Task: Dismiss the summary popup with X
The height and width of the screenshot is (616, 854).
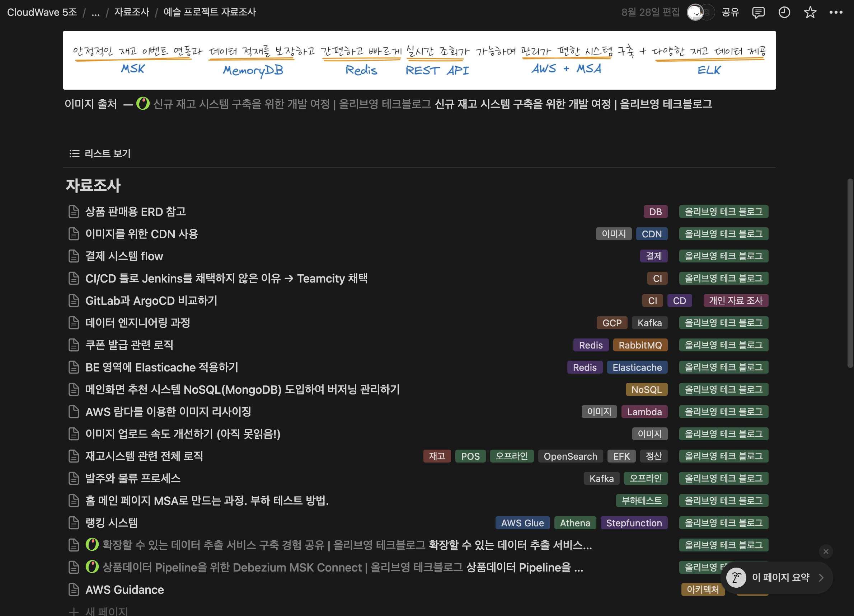Action: (x=826, y=552)
